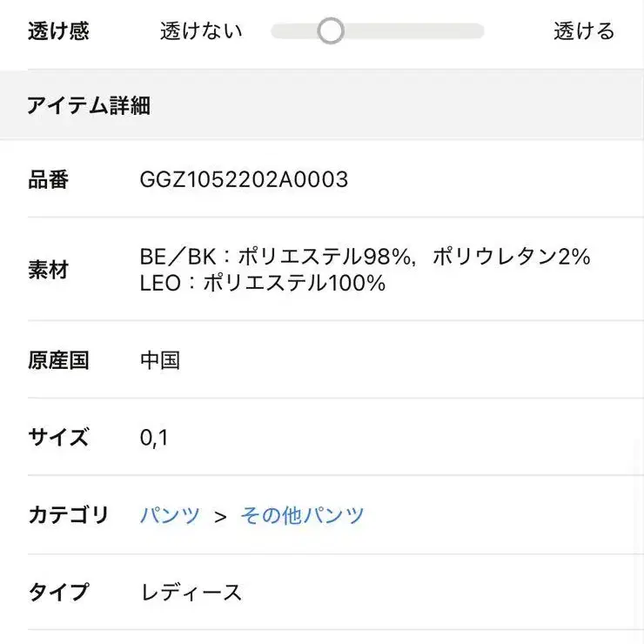Click the 透けない label

(201, 31)
